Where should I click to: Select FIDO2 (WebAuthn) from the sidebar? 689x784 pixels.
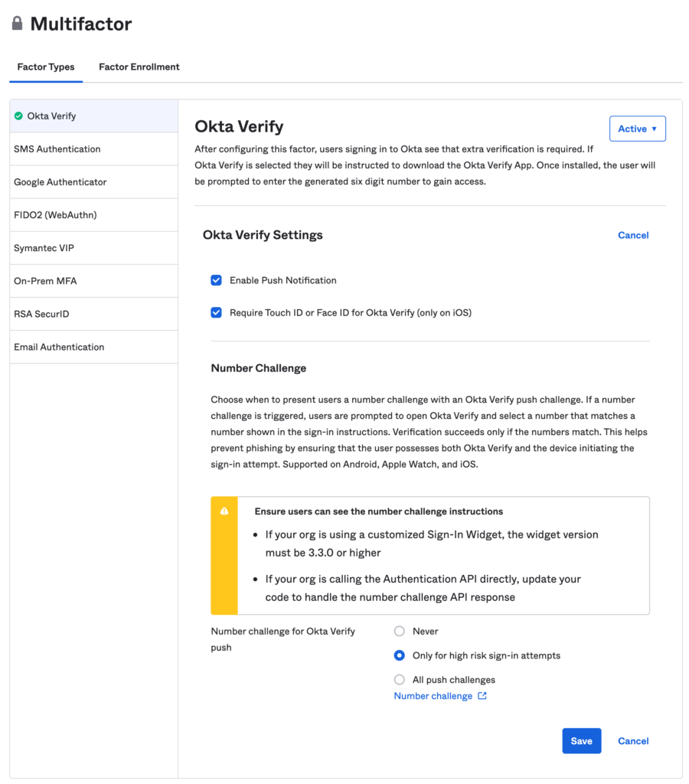click(56, 214)
